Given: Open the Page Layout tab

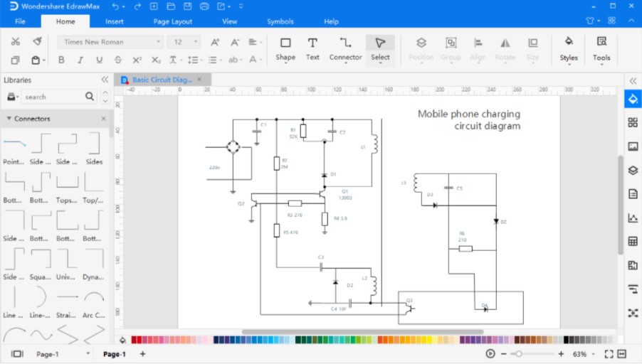Looking at the screenshot, I should (172, 21).
